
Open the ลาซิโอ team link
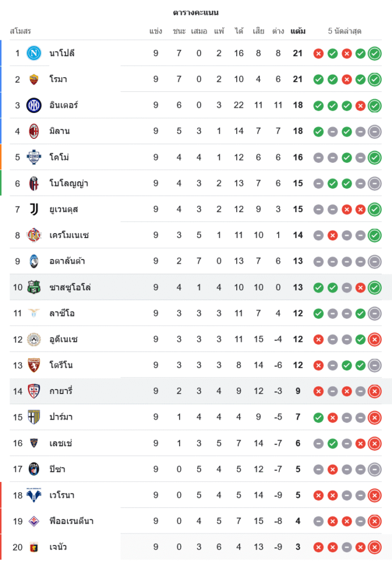pyautogui.click(x=62, y=314)
